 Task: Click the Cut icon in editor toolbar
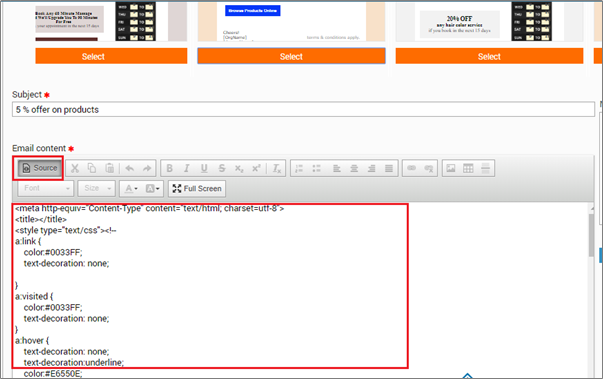coord(75,168)
